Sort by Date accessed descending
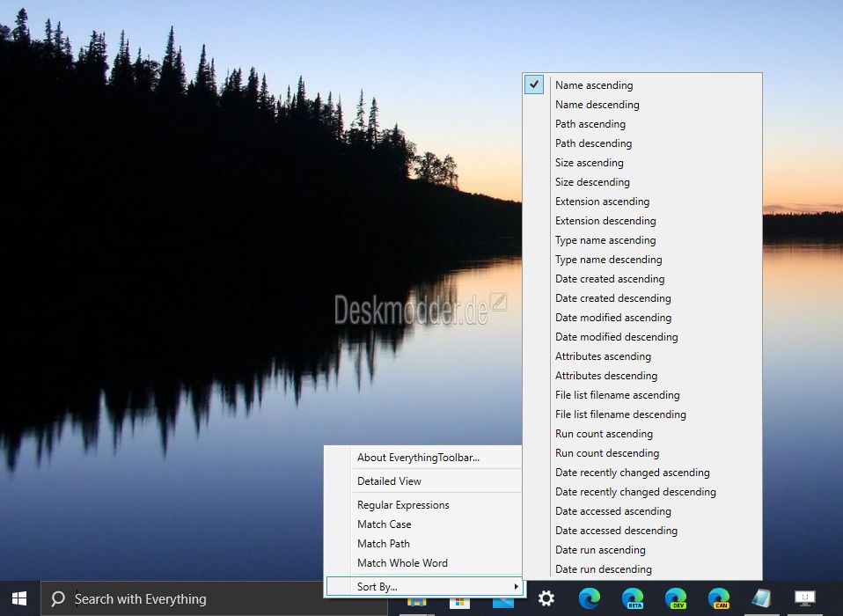Image resolution: width=843 pixels, height=616 pixels. click(642, 530)
